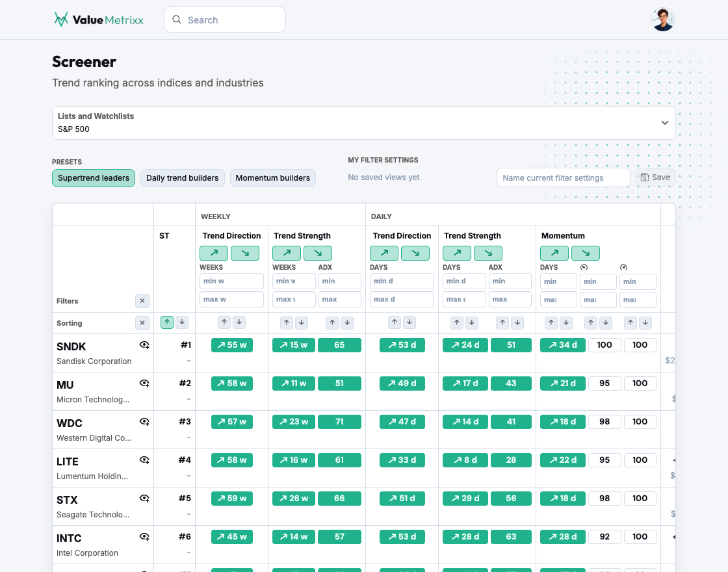Click weekly Trend Direction min weeks field
Screen dimensions: 728x572
(231, 281)
